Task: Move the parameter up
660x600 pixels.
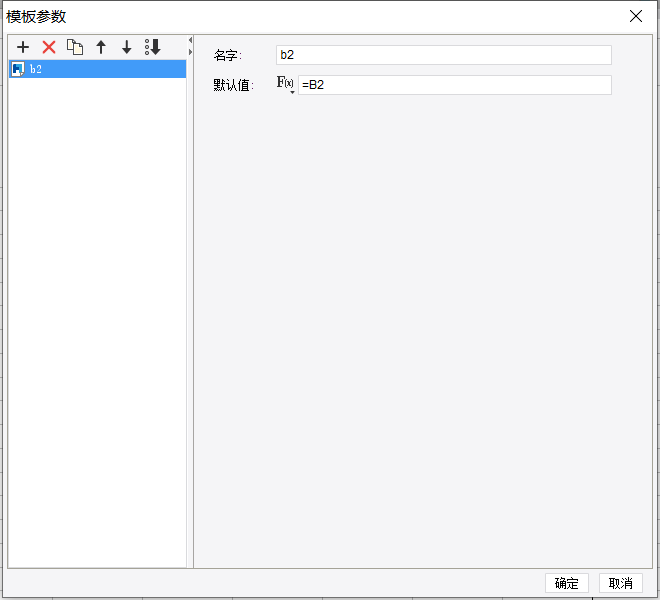Action: coord(101,47)
